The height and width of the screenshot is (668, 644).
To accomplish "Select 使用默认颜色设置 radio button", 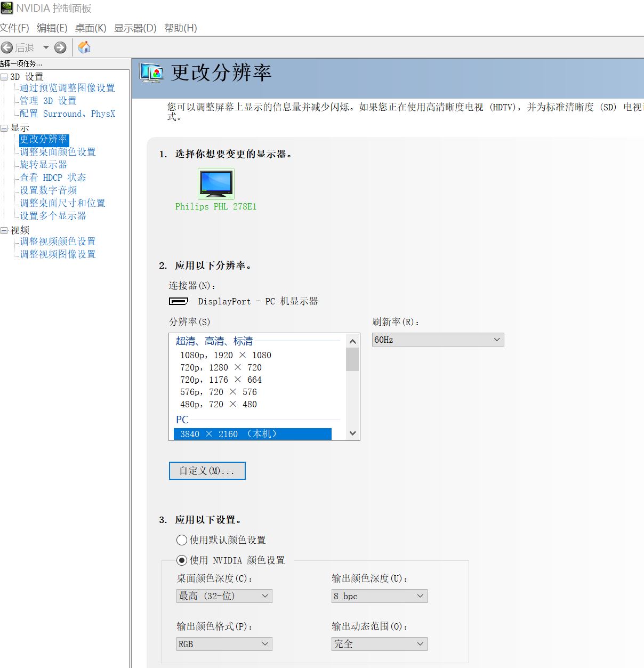I will click(x=181, y=540).
